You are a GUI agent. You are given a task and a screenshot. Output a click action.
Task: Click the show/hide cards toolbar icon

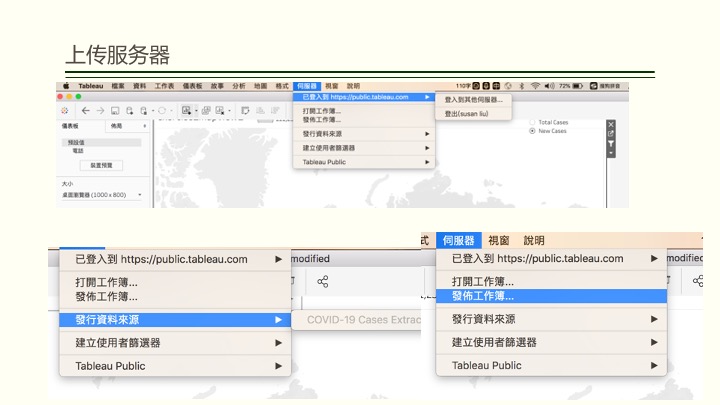(x=245, y=110)
